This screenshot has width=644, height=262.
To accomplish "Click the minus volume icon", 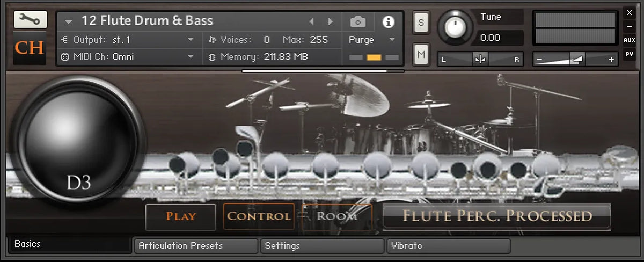I will (539, 60).
